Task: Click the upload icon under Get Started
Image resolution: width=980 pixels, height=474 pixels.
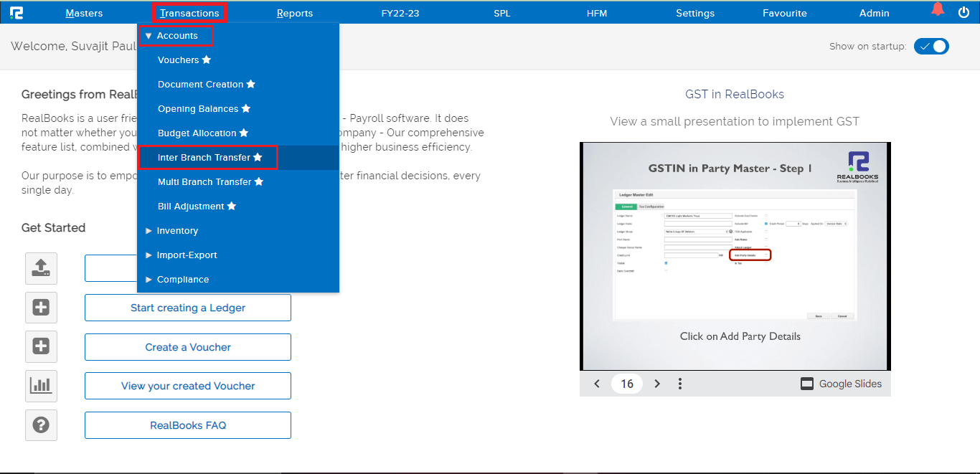Action: coord(41,268)
